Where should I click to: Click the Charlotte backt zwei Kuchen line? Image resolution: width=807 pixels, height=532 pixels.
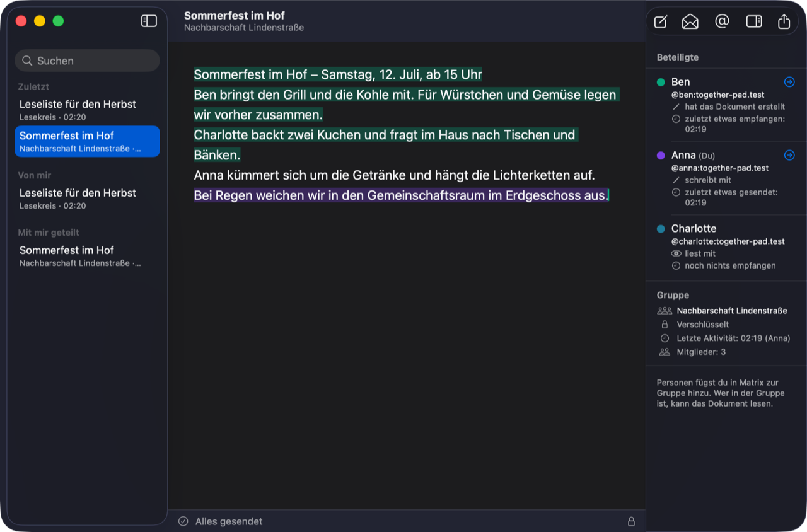pyautogui.click(x=385, y=145)
